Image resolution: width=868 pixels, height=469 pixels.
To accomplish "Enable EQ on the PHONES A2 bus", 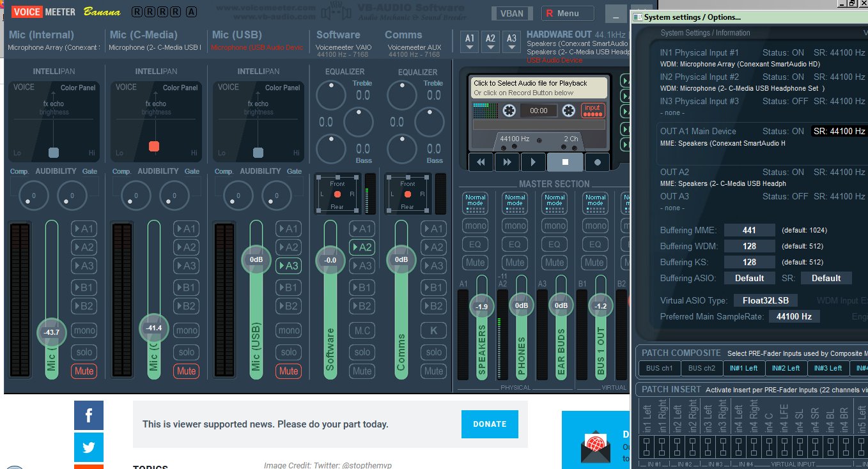I will coord(515,244).
